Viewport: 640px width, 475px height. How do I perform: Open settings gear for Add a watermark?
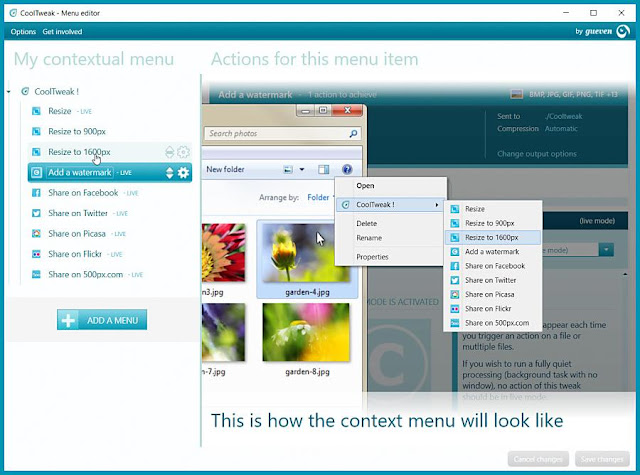click(x=183, y=173)
